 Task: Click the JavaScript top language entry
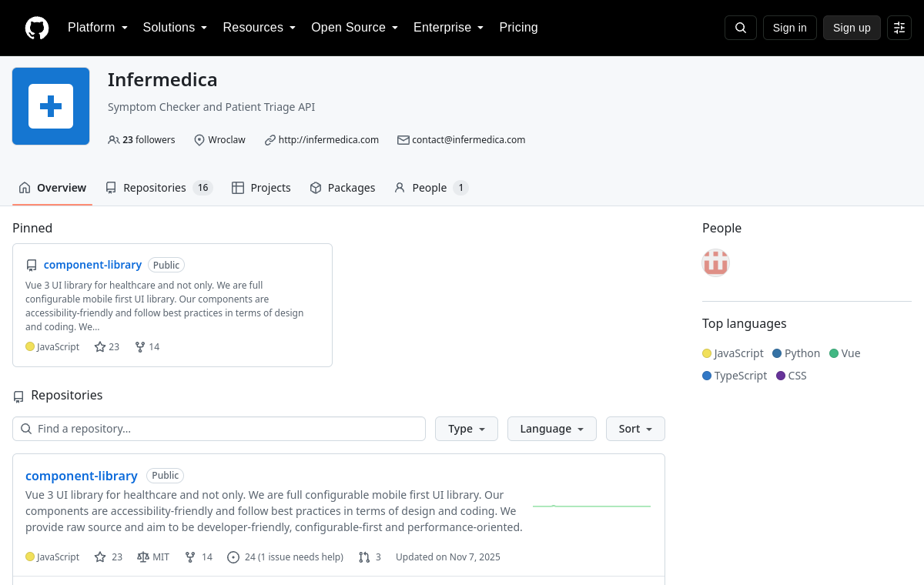[733, 353]
